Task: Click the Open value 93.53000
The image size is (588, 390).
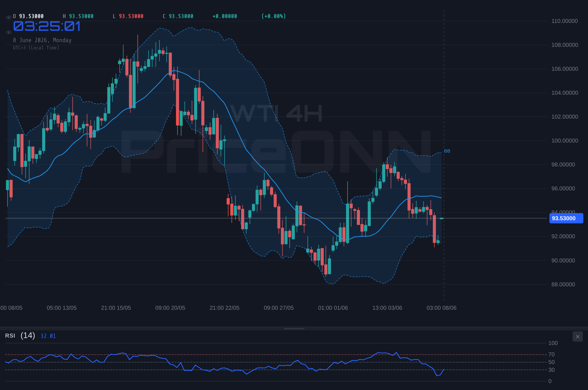Action: [31, 16]
